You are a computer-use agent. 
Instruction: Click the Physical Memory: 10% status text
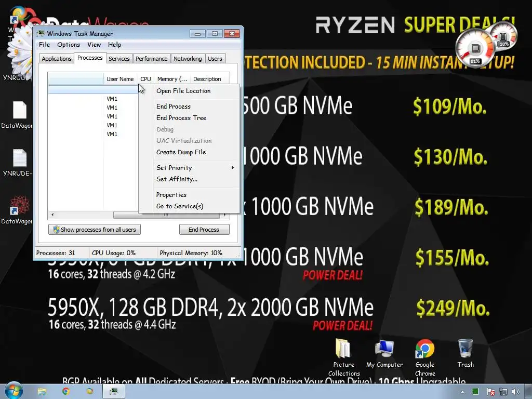click(x=191, y=253)
